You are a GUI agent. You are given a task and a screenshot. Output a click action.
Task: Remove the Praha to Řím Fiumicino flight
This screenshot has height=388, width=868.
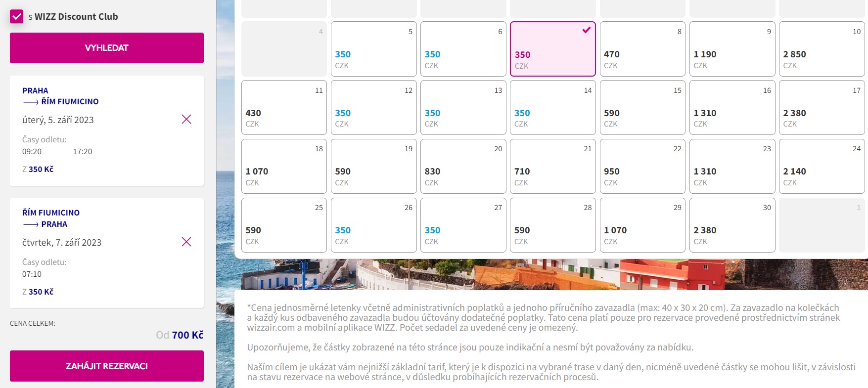coord(186,119)
